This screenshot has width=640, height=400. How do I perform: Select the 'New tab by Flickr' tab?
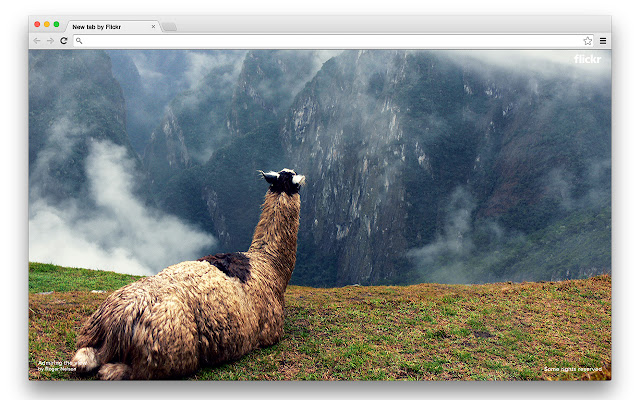click(100, 27)
